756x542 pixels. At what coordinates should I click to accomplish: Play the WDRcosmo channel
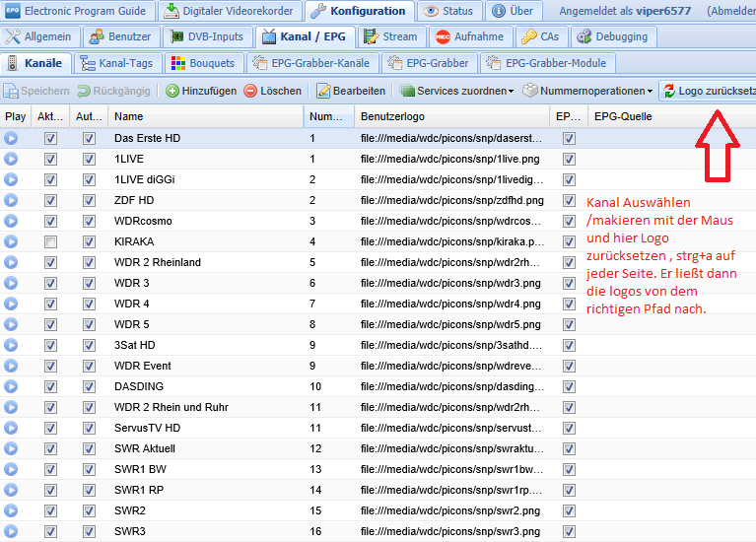point(11,222)
